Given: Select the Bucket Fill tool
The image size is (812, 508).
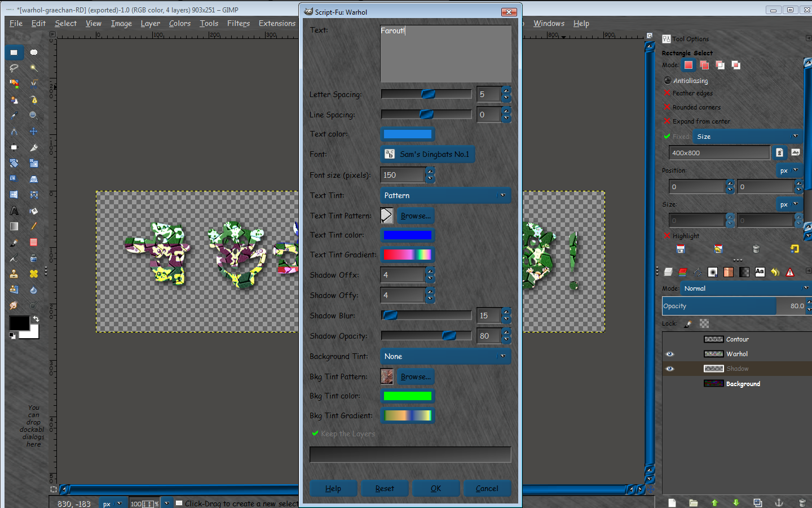Looking at the screenshot, I should (34, 211).
